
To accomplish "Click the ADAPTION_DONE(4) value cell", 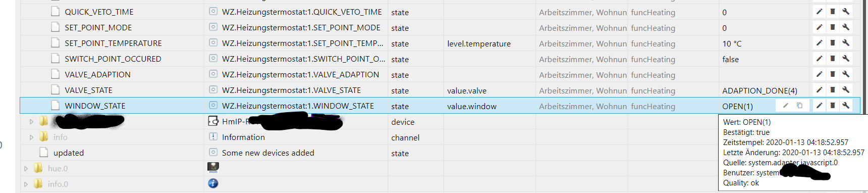I will click(x=759, y=90).
